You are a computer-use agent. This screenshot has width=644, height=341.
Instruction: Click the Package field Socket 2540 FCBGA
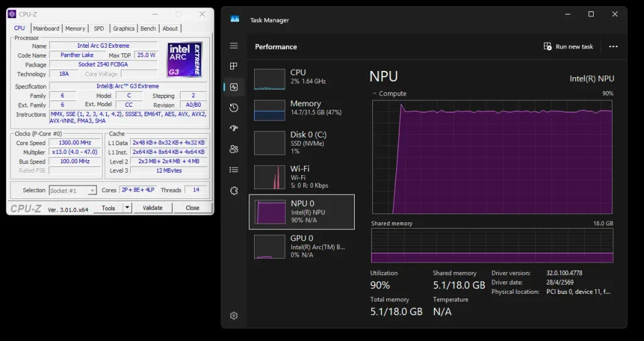(x=103, y=65)
